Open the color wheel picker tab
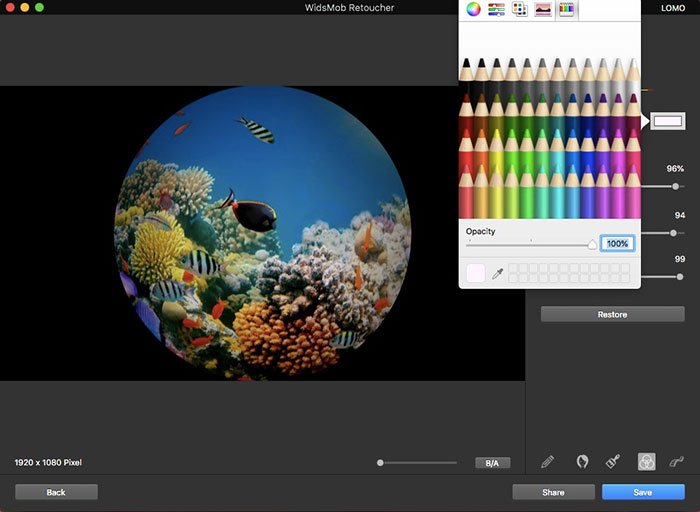 click(473, 9)
